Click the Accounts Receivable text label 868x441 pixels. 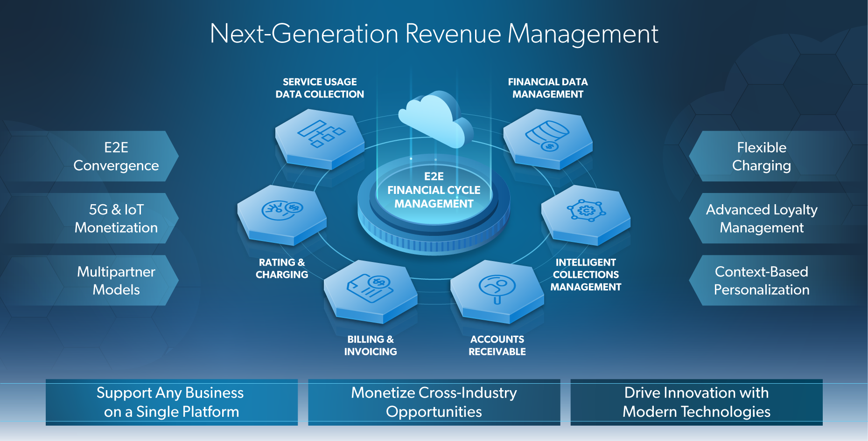497,345
